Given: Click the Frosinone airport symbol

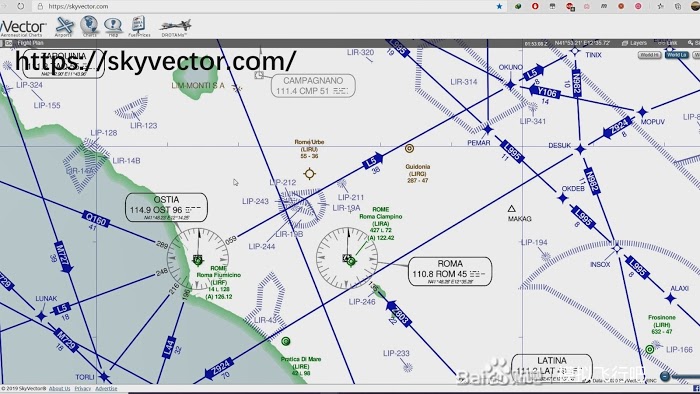Looking at the screenshot, I should 650,349.
